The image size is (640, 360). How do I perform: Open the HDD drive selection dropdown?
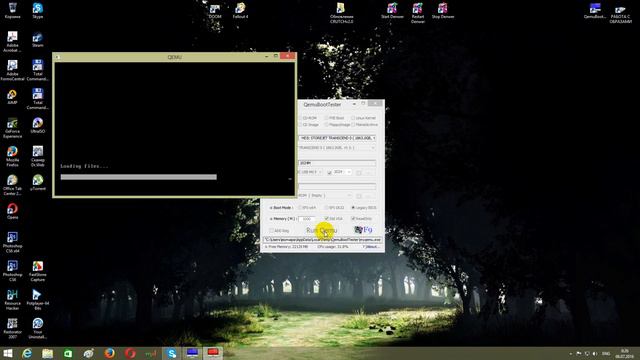[337, 138]
